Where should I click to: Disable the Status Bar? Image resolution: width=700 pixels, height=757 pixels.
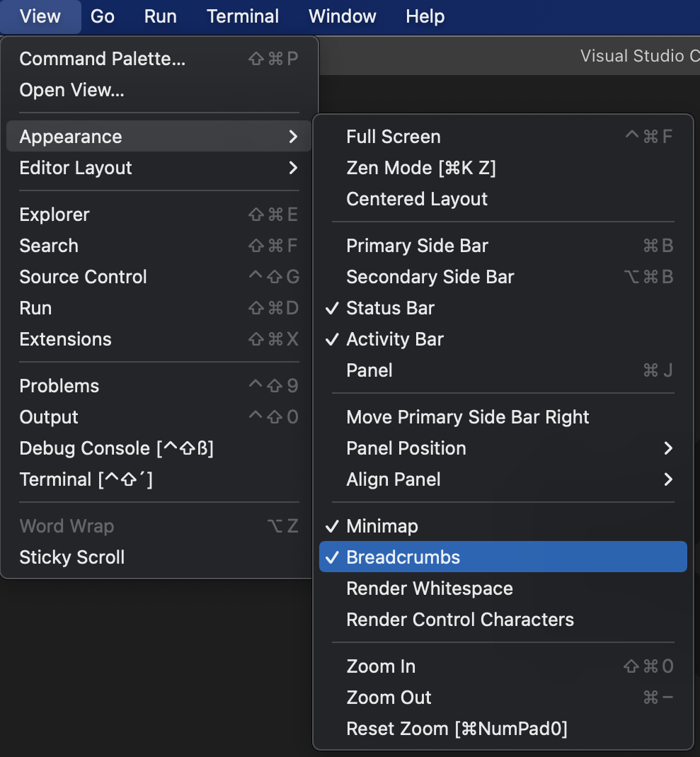pyautogui.click(x=391, y=308)
